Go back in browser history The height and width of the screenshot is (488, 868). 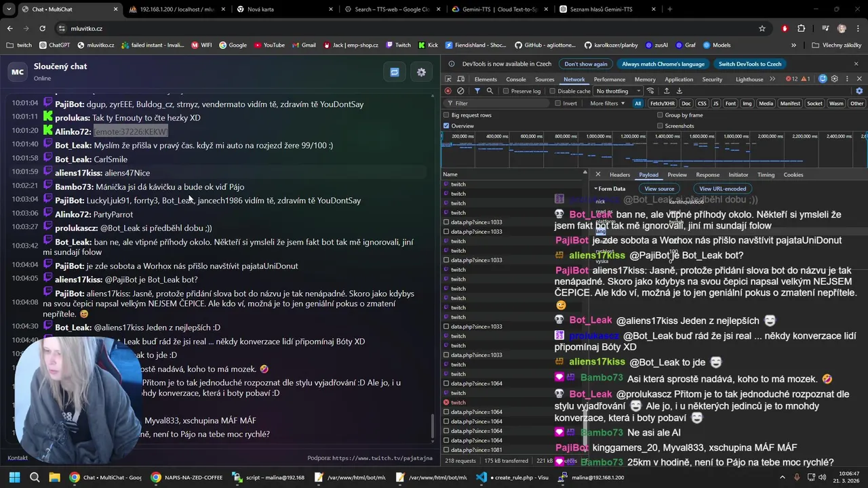(x=9, y=28)
